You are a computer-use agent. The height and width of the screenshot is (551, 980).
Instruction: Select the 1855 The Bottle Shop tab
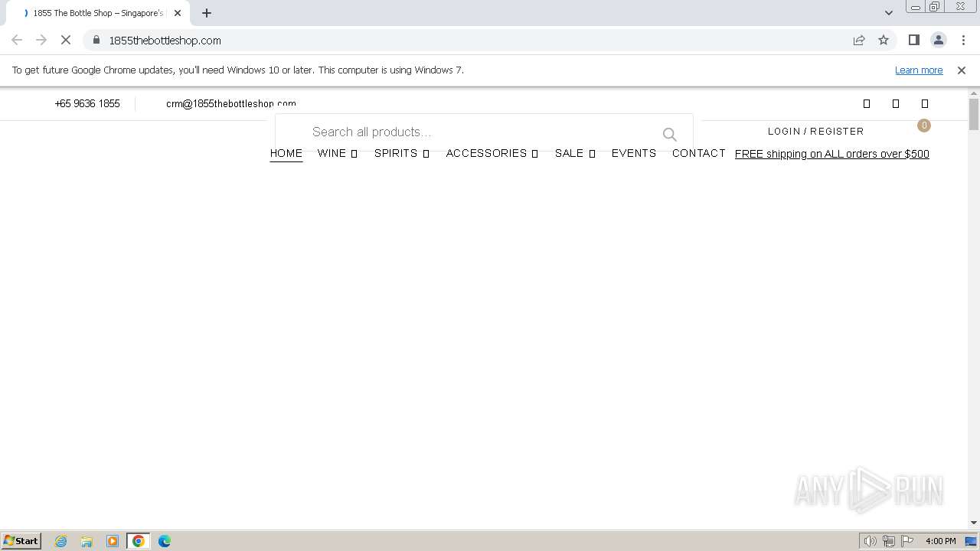tap(97, 13)
